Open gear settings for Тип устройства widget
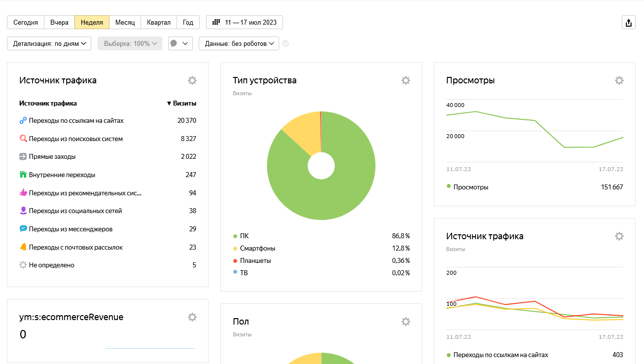The image size is (644, 364). (405, 80)
